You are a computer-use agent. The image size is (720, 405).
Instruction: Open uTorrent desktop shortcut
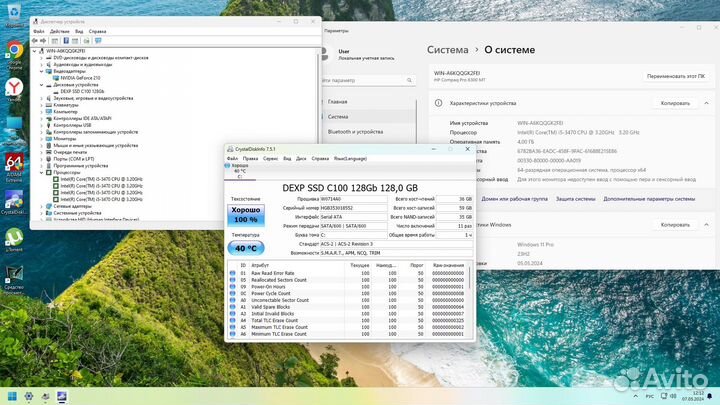click(x=14, y=240)
